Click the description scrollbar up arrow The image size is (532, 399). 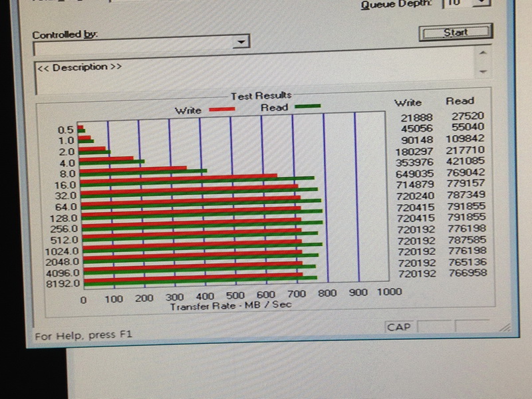click(x=483, y=53)
